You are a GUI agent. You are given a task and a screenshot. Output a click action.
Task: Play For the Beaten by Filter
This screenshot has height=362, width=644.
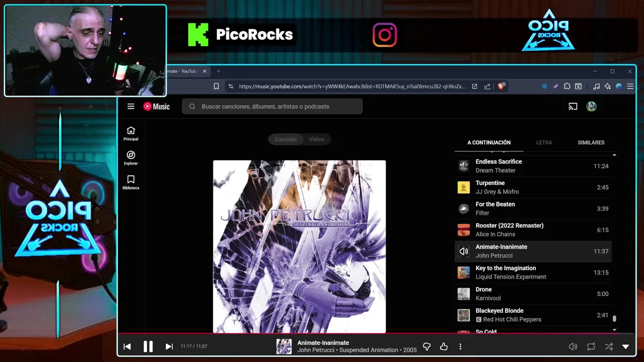[533, 208]
